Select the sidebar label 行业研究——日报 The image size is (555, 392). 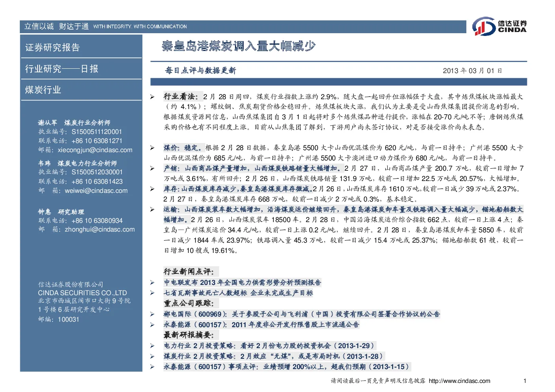click(61, 69)
